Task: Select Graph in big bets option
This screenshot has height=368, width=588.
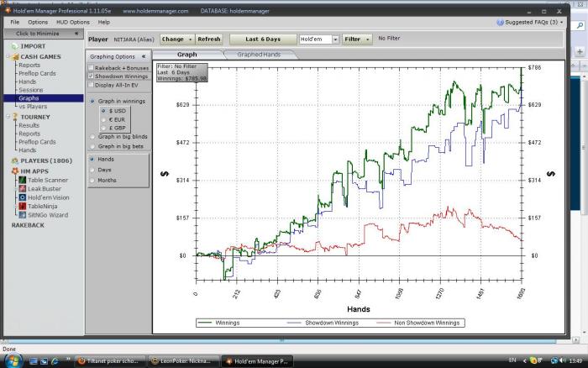Action: [x=92, y=146]
